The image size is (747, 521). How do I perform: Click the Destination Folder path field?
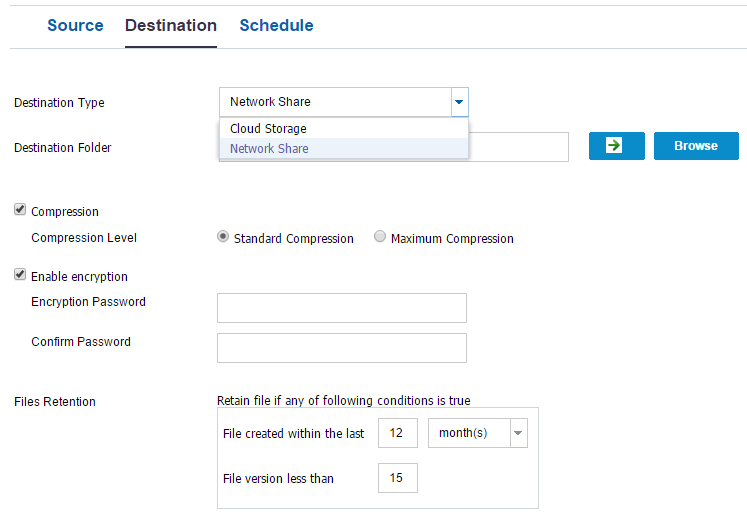[x=518, y=147]
